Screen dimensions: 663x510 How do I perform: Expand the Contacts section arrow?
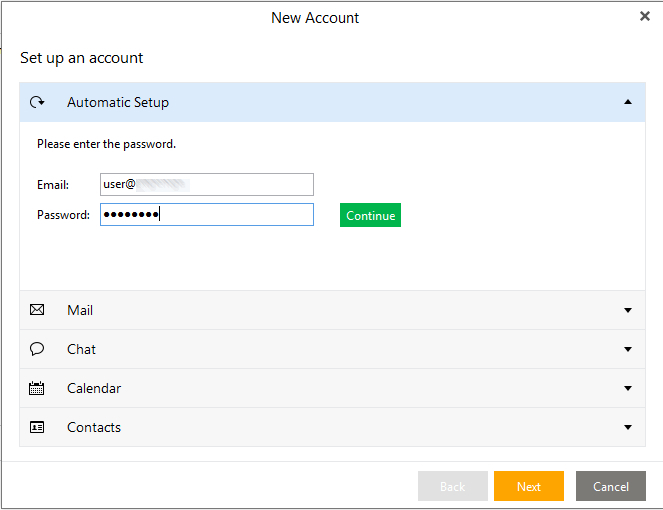(628, 427)
